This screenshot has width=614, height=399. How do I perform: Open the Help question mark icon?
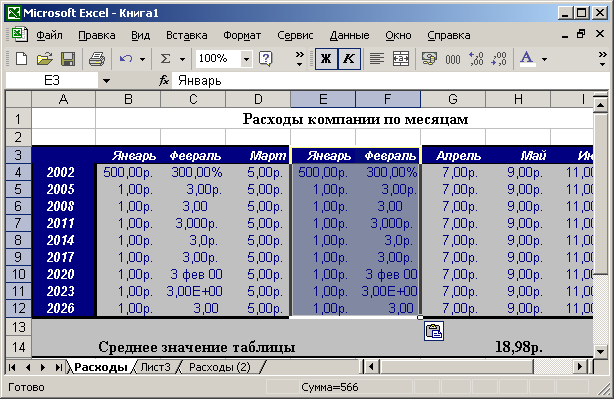click(265, 59)
